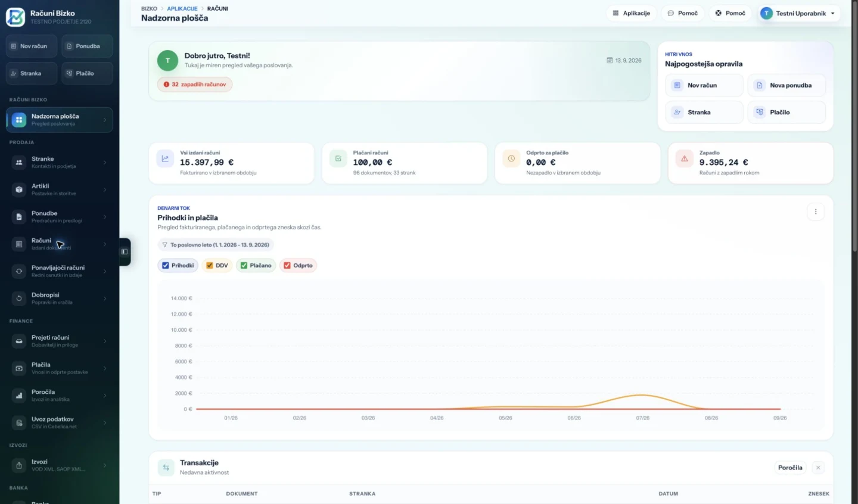Viewport: 858px width, 504px height.
Task: Click Nova ponudba in the Hitri vnos card
Action: click(x=786, y=85)
